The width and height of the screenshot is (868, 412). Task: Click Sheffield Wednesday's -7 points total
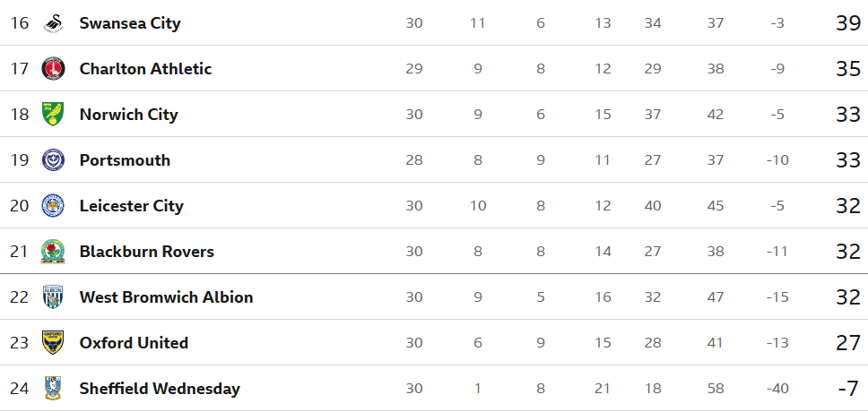(848, 388)
